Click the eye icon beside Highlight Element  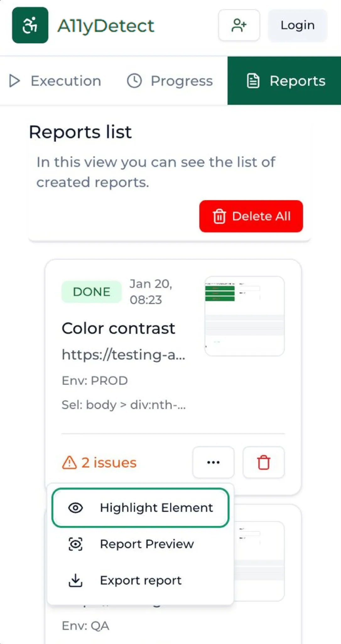click(75, 508)
